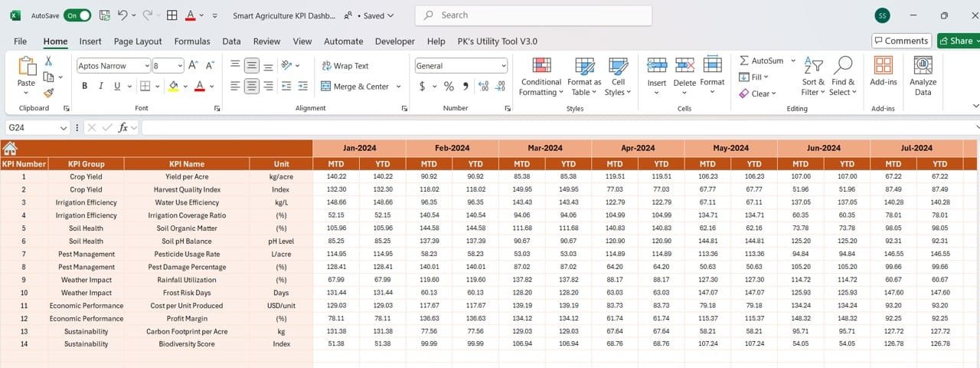The width and height of the screenshot is (980, 368).
Task: Open the General number format dropdown
Action: point(503,66)
